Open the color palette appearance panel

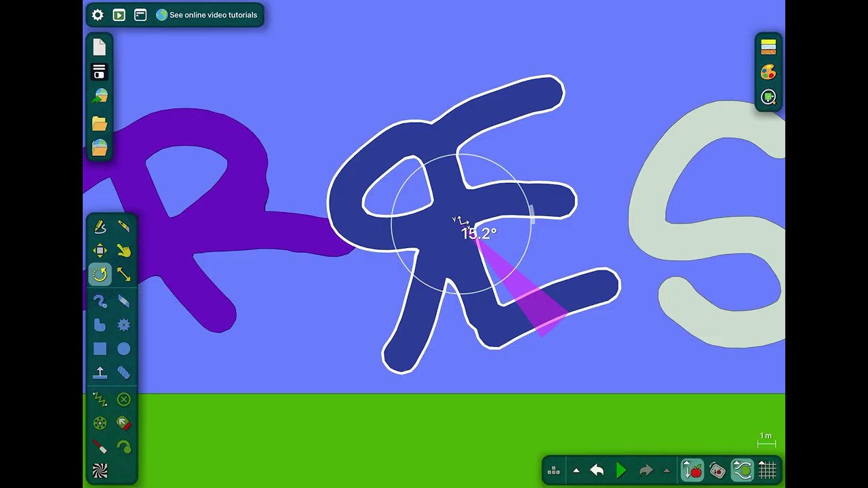pos(768,72)
